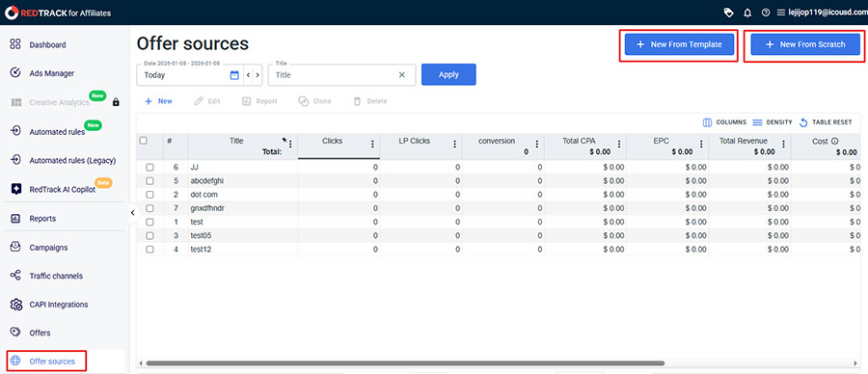Click the New From Template button
This screenshot has height=374, width=868.
(x=679, y=44)
